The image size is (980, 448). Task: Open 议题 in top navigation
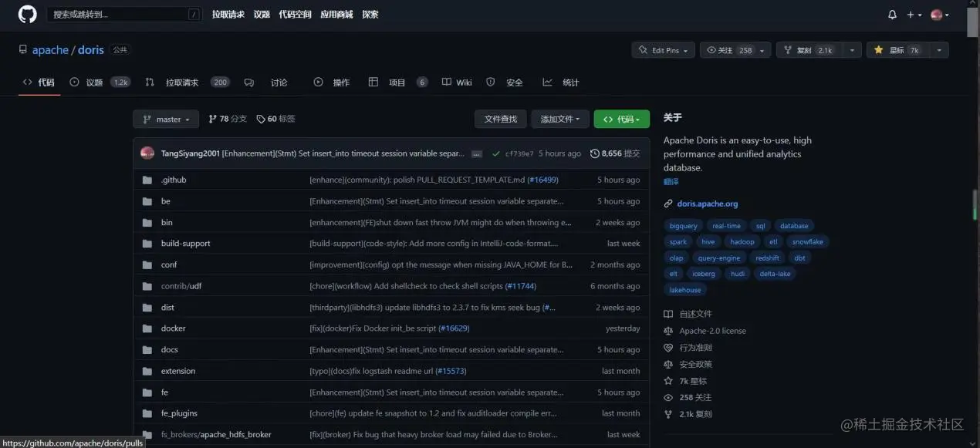262,15
